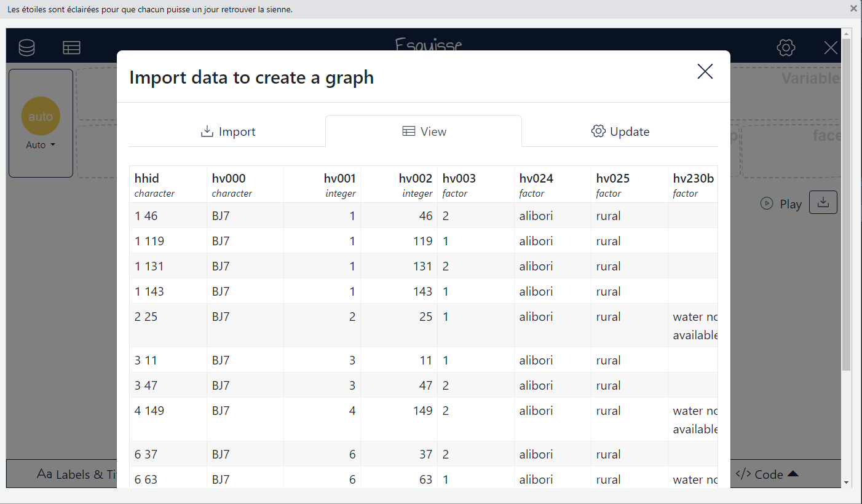Click the hv002 value 131

(422, 266)
